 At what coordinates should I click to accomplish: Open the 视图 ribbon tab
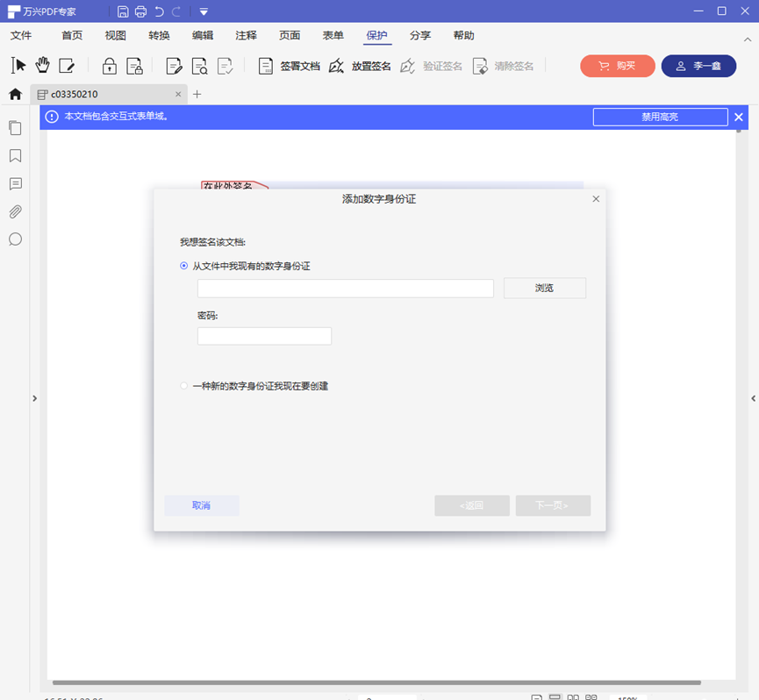[115, 35]
